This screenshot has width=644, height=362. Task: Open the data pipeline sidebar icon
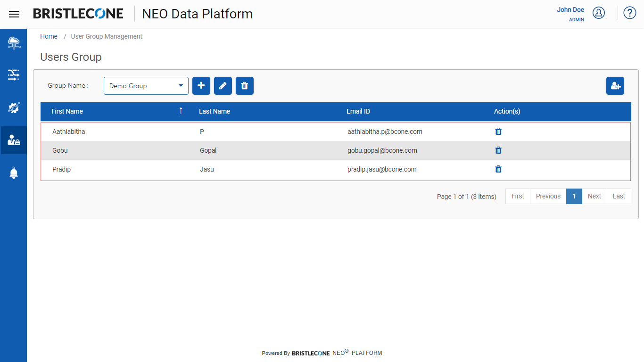[x=14, y=75]
